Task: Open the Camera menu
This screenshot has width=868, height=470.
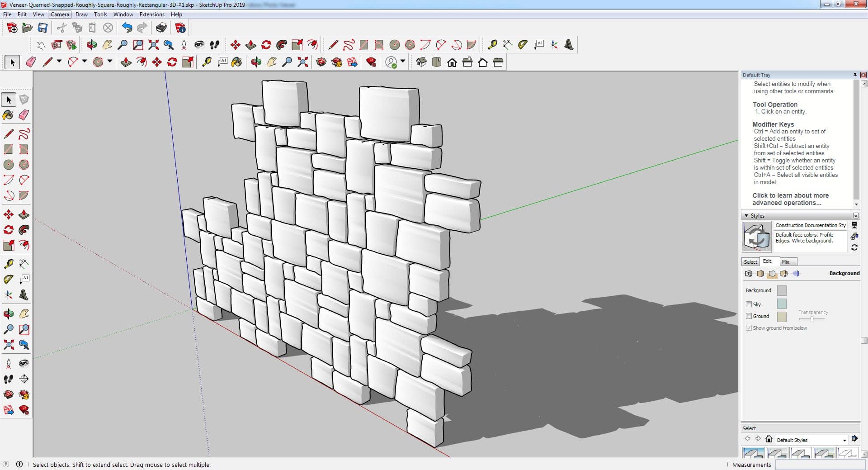Action: click(x=59, y=14)
